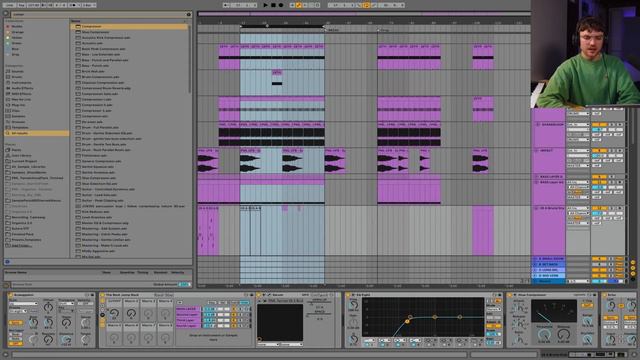Screen dimensions: 640x360
Task: Click the browser search input field
Action: tap(98, 14)
